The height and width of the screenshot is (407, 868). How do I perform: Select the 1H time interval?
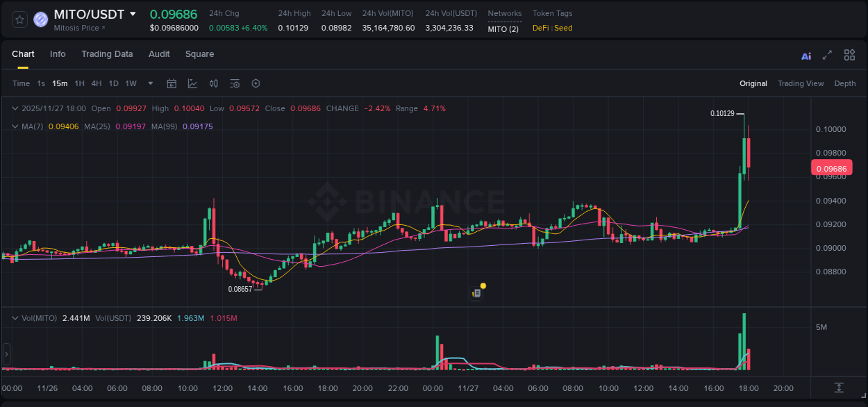[x=79, y=83]
